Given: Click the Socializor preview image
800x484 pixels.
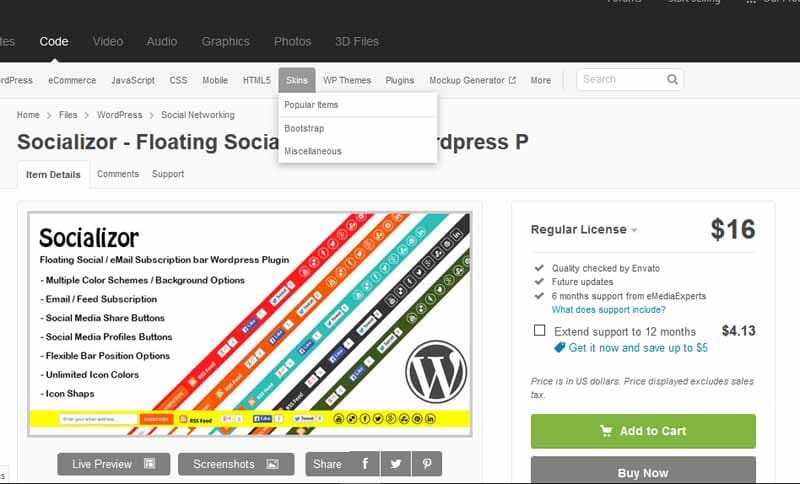Looking at the screenshot, I should point(249,324).
